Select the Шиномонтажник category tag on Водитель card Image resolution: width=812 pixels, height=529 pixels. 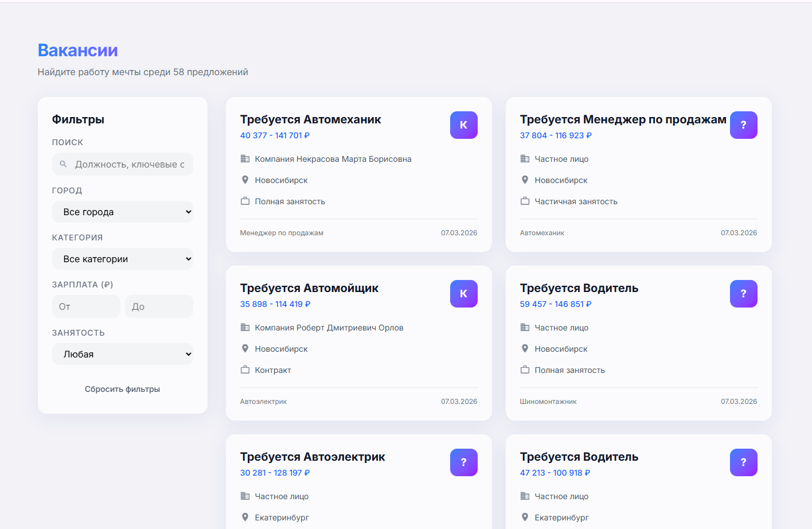click(x=548, y=402)
